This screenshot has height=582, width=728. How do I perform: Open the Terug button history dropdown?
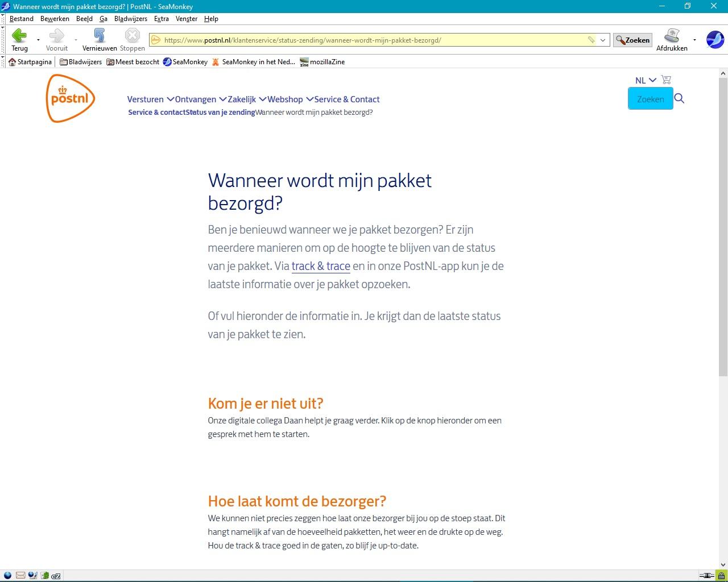(x=38, y=40)
